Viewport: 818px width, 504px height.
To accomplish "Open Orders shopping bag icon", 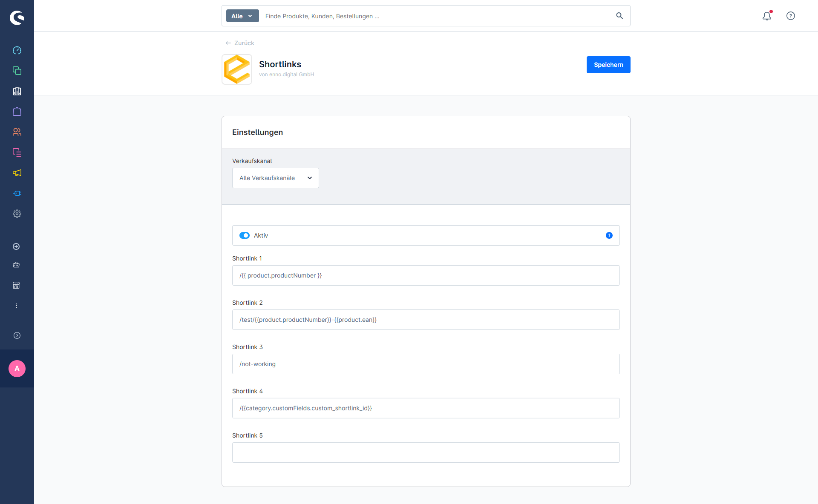I will pyautogui.click(x=17, y=112).
